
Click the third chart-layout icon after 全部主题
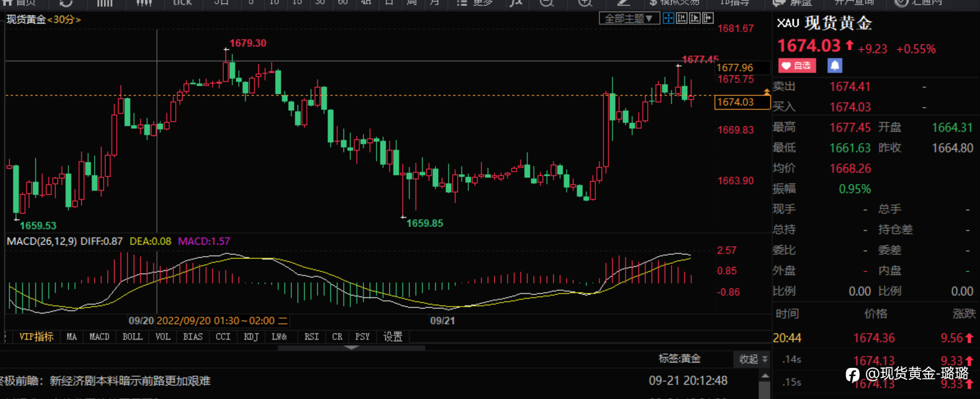click(695, 19)
